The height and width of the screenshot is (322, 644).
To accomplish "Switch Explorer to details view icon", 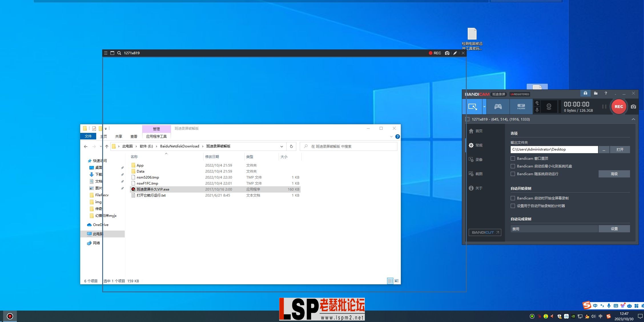I will click(390, 281).
